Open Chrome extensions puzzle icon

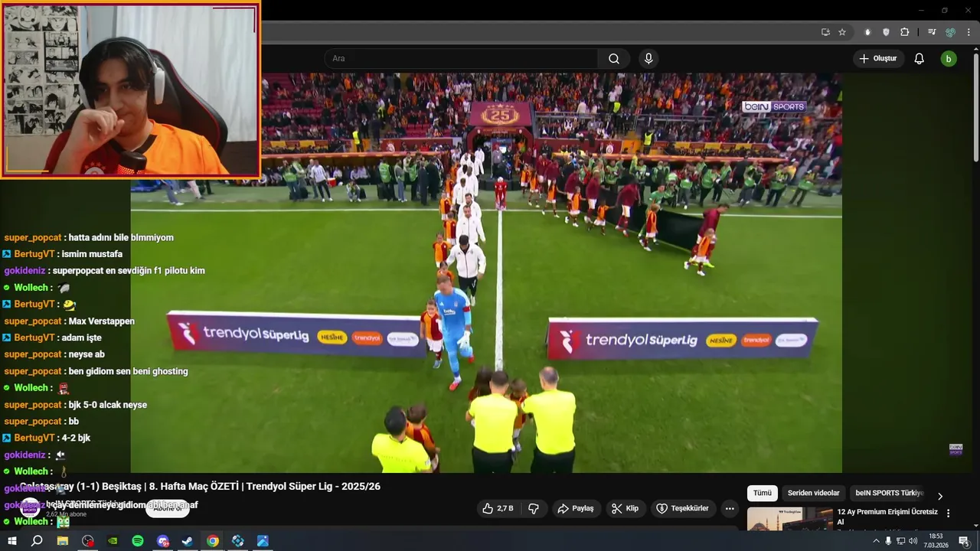(x=905, y=32)
